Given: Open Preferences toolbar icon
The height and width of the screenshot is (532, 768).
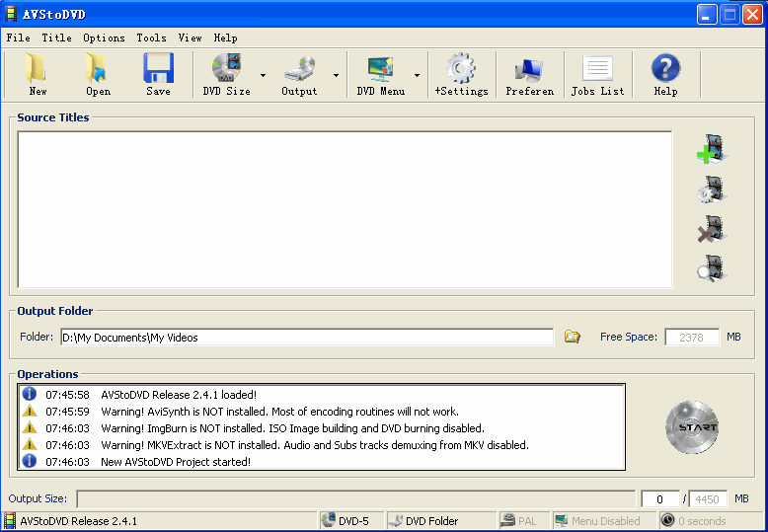Looking at the screenshot, I should click(x=529, y=75).
